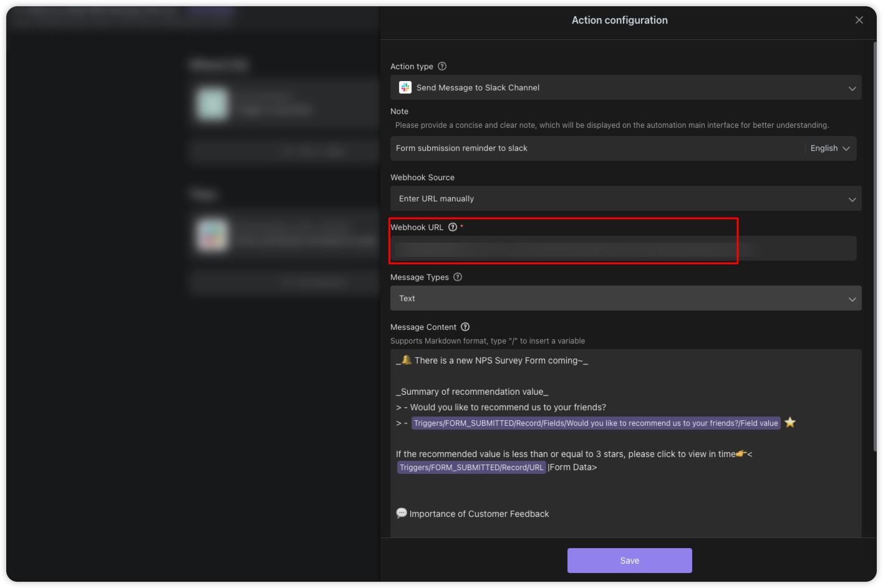
Task: Click help icon next to Message Content
Action: click(465, 327)
